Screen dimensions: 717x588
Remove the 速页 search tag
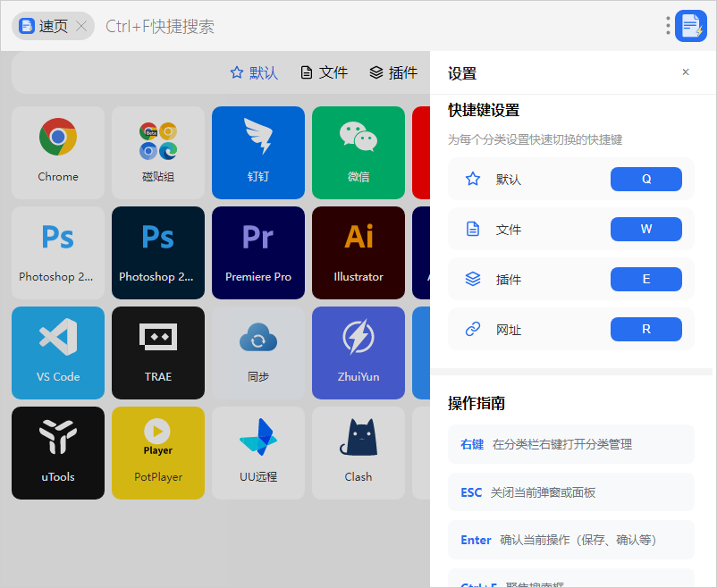click(x=81, y=26)
